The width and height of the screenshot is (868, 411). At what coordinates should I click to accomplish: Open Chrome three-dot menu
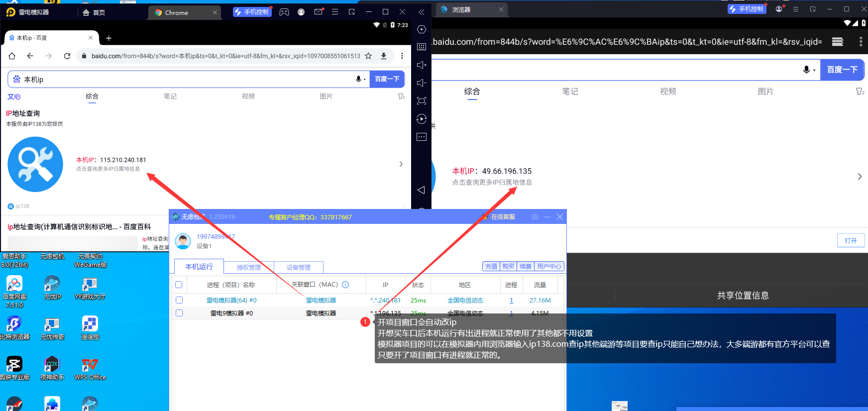tap(402, 56)
